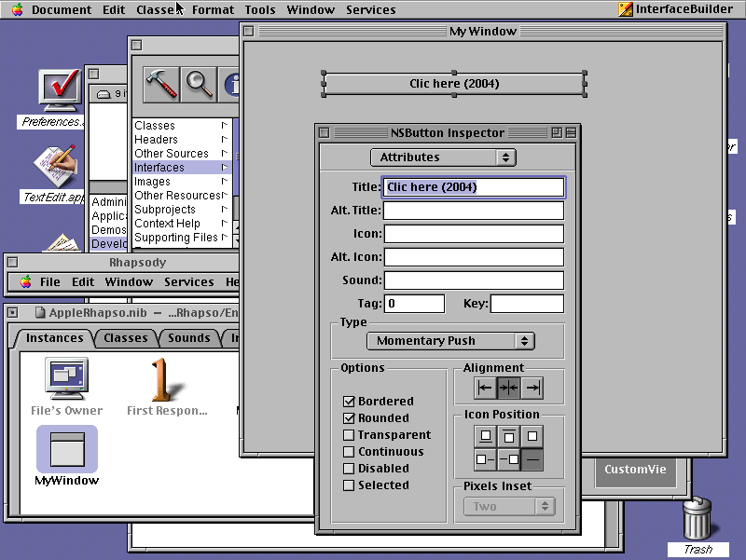Image resolution: width=746 pixels, height=560 pixels.
Task: Open the Momentary Push type popup
Action: click(450, 341)
